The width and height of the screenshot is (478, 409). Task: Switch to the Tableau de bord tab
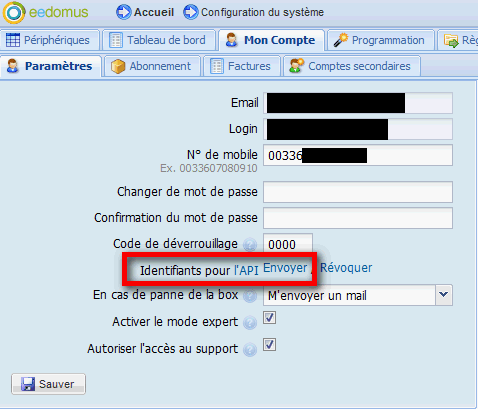[159, 40]
